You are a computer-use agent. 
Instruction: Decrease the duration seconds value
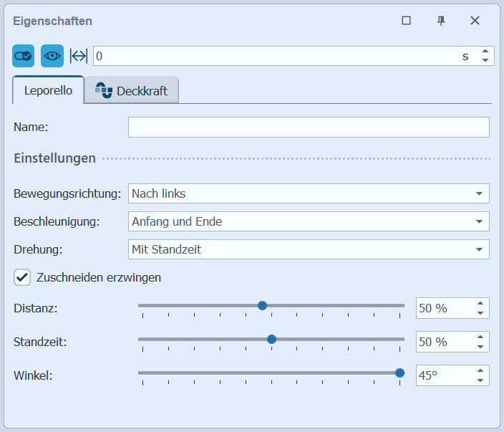485,61
